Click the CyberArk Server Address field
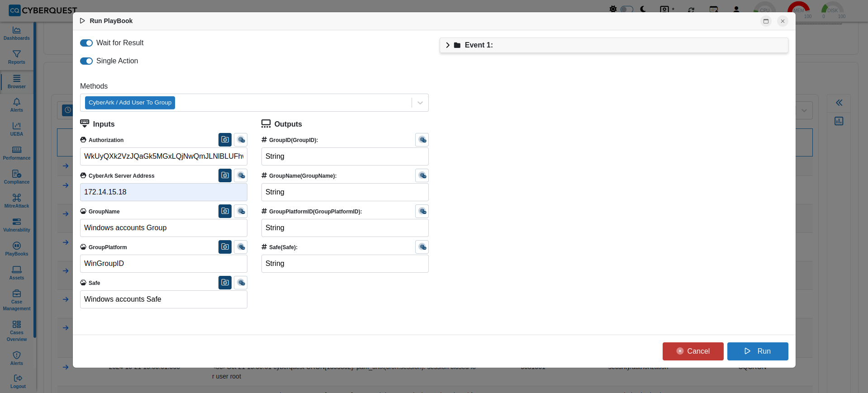 (x=164, y=192)
